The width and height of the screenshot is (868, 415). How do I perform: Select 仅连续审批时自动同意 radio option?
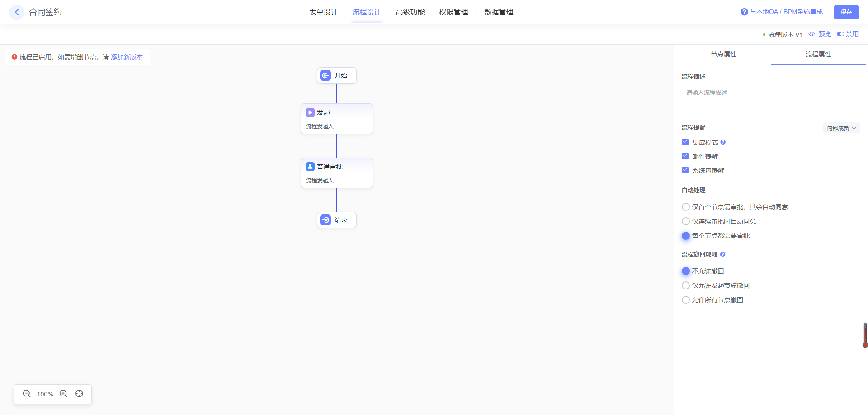click(x=686, y=221)
